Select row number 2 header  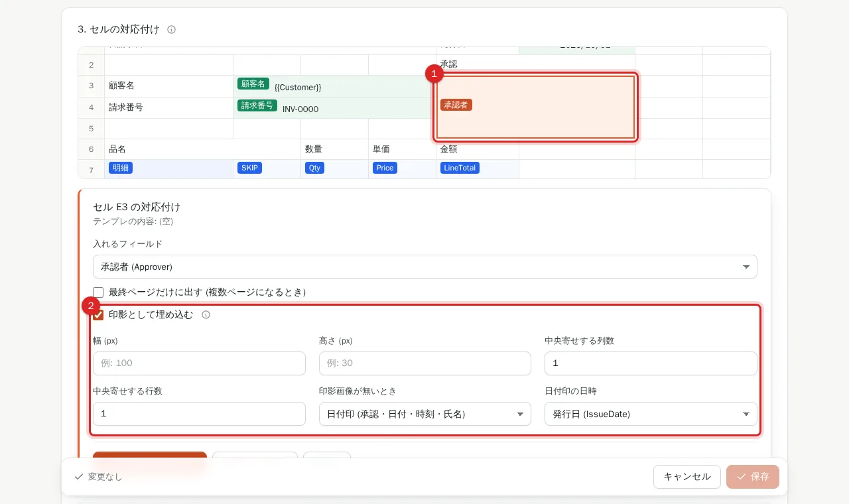[x=92, y=65]
